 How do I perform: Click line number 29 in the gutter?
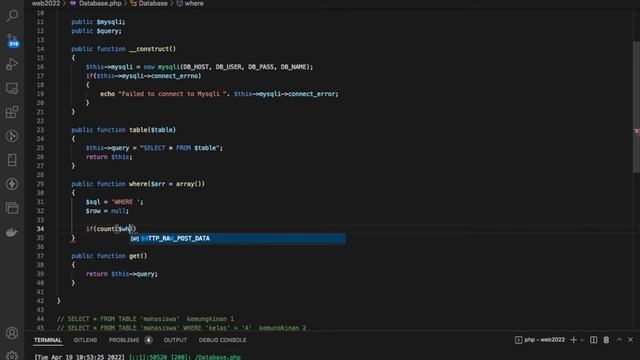[x=40, y=184]
